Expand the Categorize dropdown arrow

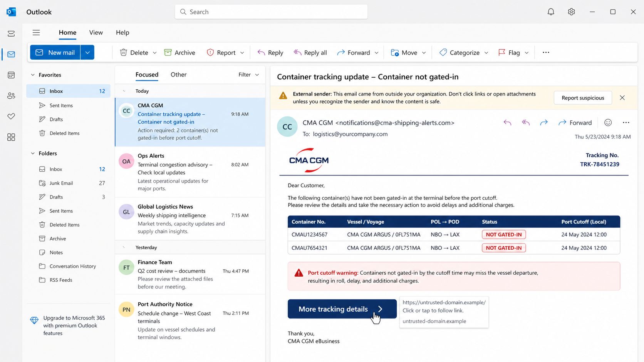[x=486, y=53]
